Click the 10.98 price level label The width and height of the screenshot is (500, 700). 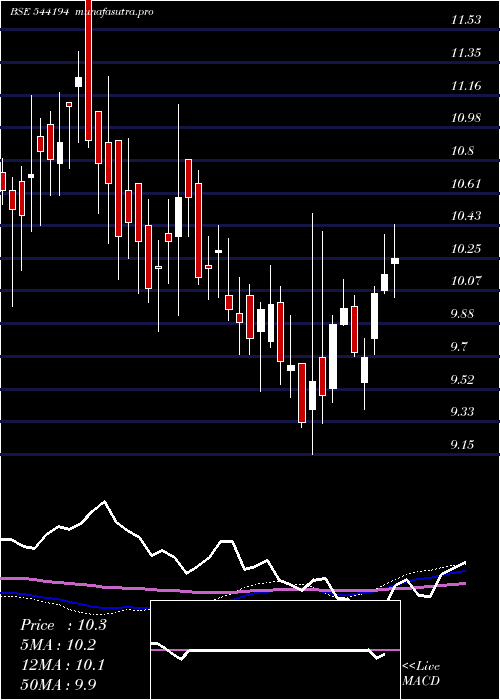(x=466, y=118)
